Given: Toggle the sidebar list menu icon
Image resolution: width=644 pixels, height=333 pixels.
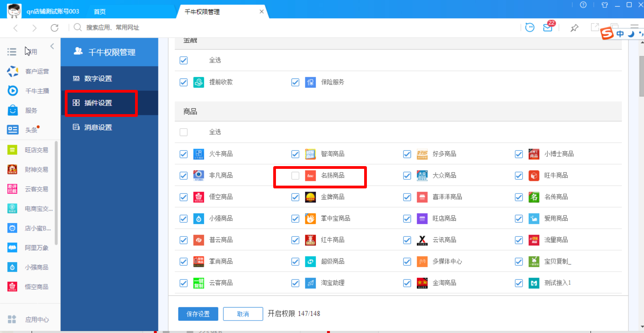Looking at the screenshot, I should click(x=12, y=52).
